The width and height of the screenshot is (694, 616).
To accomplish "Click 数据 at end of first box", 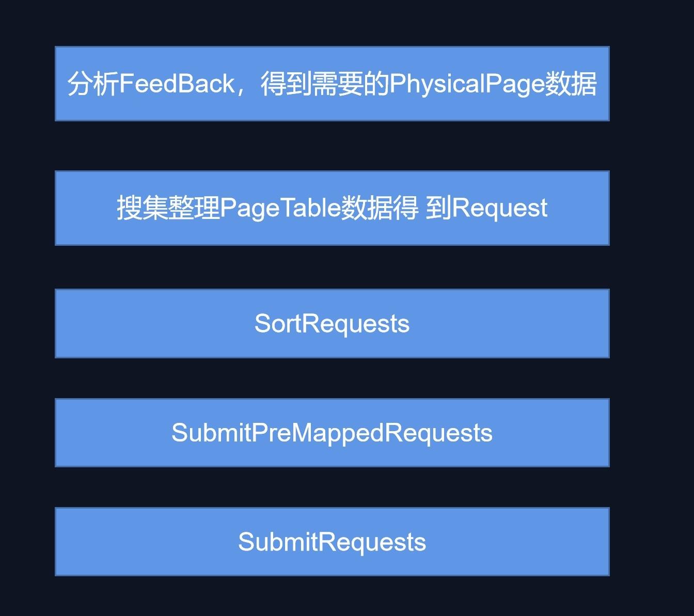I will coord(571,84).
